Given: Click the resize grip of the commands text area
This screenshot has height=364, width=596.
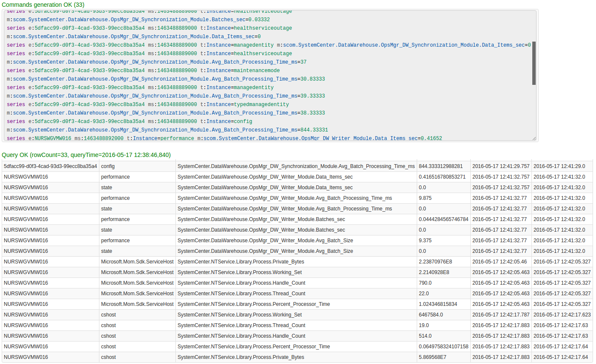Looking at the screenshot, I should point(534,138).
